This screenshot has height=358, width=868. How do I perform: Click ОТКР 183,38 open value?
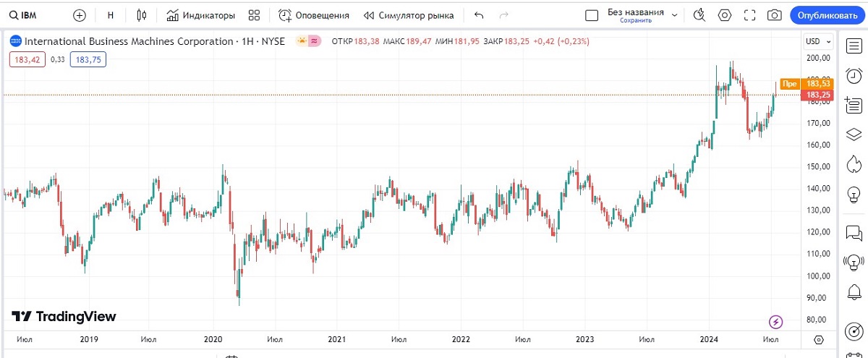click(355, 41)
